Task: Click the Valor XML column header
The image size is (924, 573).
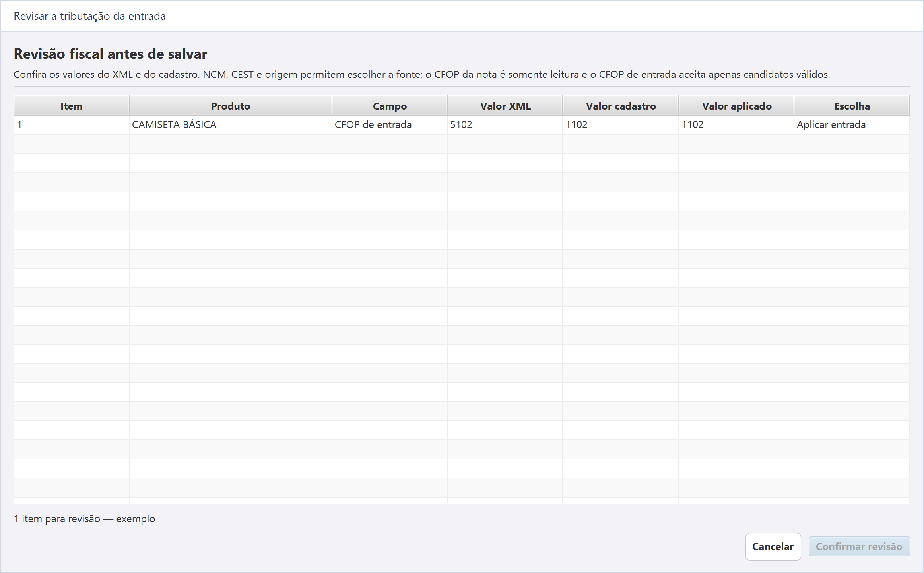Action: pos(505,106)
